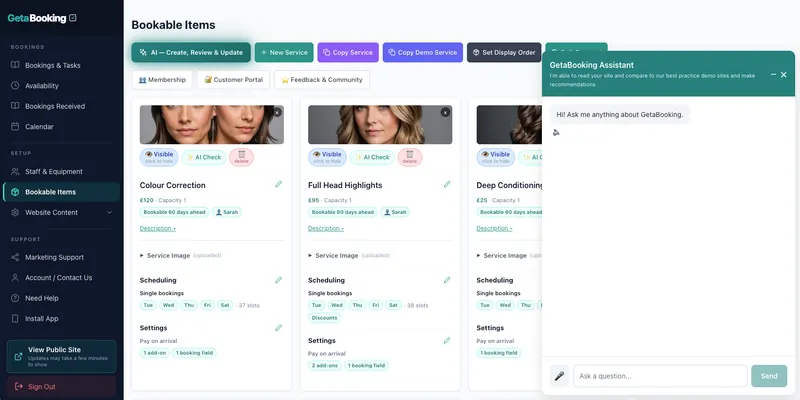Edit Scheduling for Colour Correction
The width and height of the screenshot is (800, 400).
pyautogui.click(x=279, y=280)
